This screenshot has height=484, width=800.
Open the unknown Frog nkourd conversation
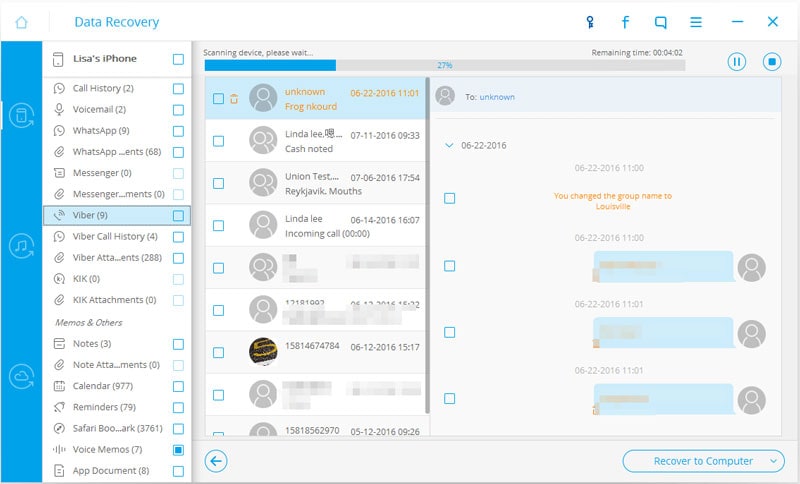[315, 98]
